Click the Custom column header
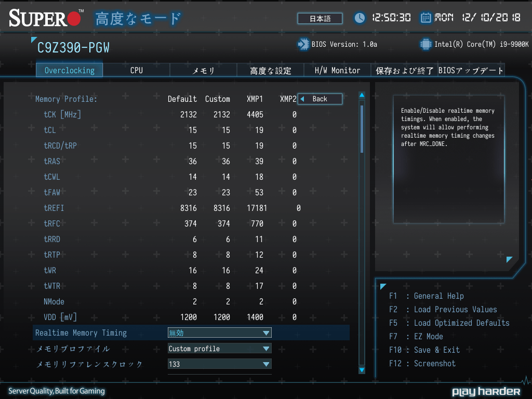532x399 pixels. coord(218,99)
